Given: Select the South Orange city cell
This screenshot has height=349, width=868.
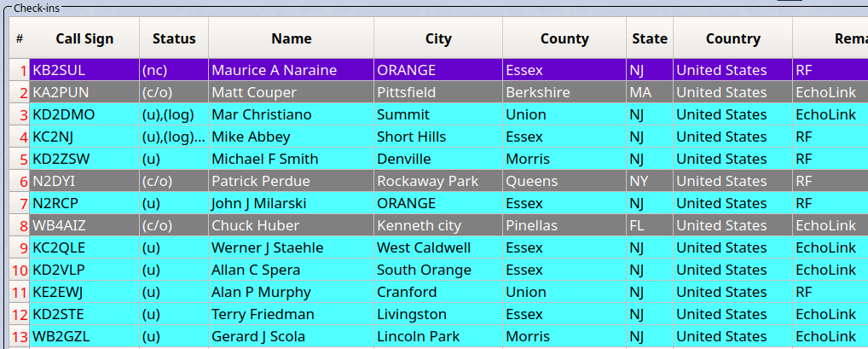Looking at the screenshot, I should click(438, 270).
